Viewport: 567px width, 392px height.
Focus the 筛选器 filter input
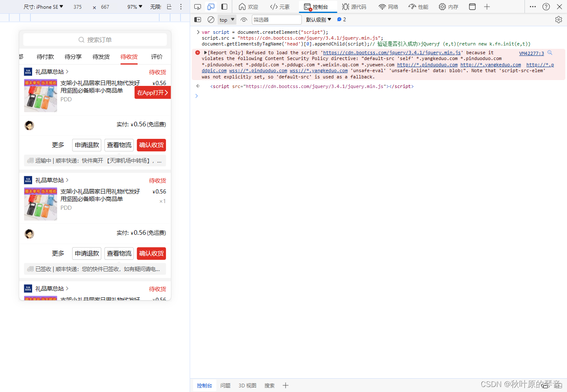276,20
